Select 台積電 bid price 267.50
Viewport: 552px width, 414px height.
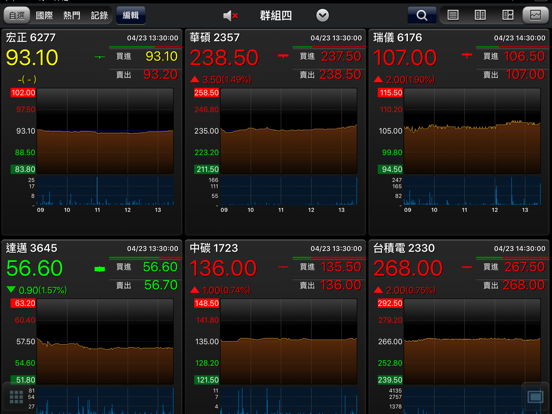[525, 267]
